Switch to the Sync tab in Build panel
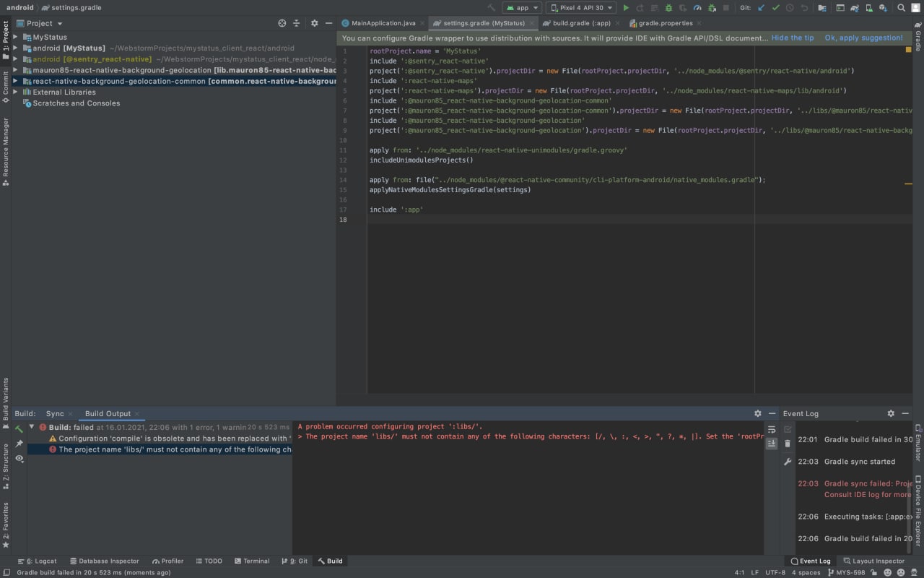This screenshot has width=924, height=578. (x=55, y=413)
